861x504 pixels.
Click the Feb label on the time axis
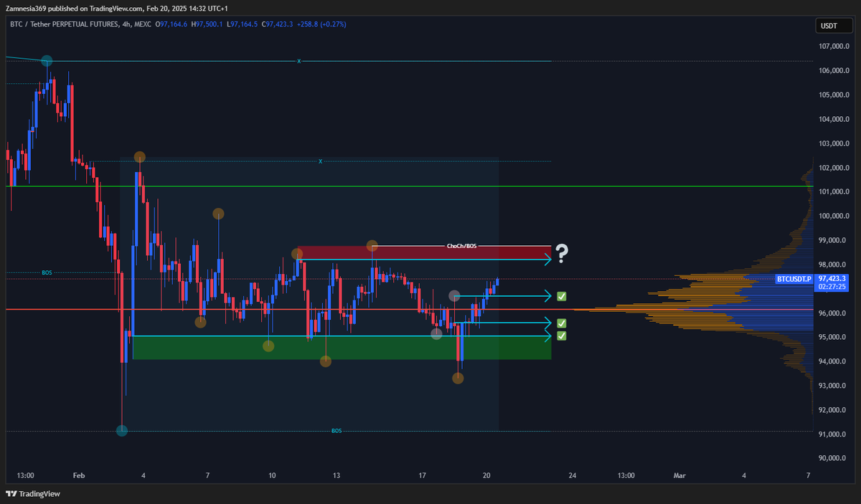coord(79,475)
